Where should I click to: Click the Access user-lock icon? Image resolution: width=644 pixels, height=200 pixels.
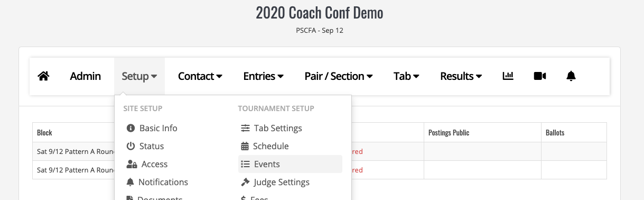coord(132,164)
